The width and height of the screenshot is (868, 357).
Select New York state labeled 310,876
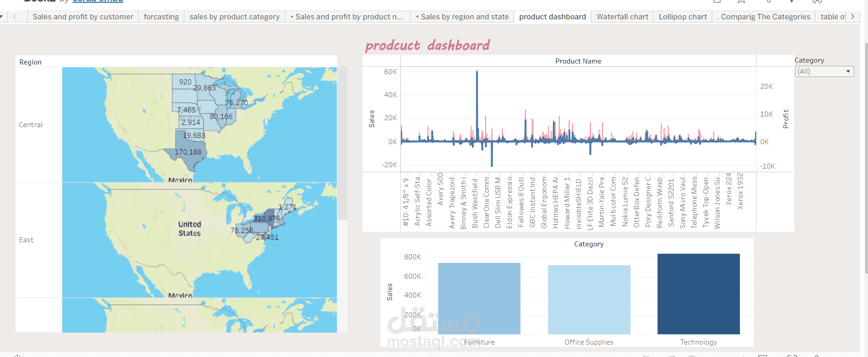click(266, 218)
